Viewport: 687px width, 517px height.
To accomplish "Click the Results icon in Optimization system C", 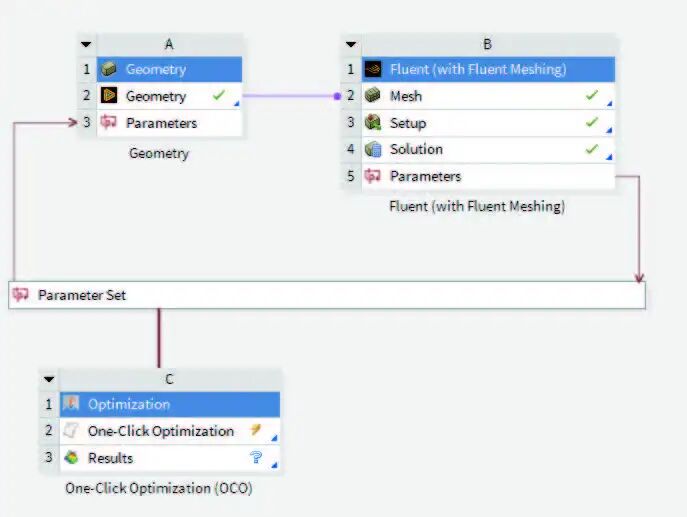I will tap(71, 458).
